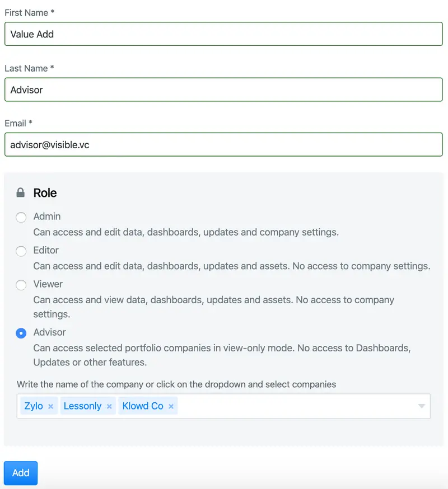This screenshot has width=448, height=489.
Task: Click the lock icon beside Role
Action: (x=21, y=192)
